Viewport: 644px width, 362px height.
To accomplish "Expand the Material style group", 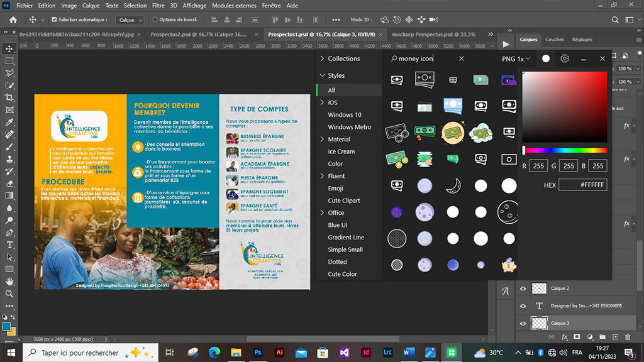I will (323, 139).
